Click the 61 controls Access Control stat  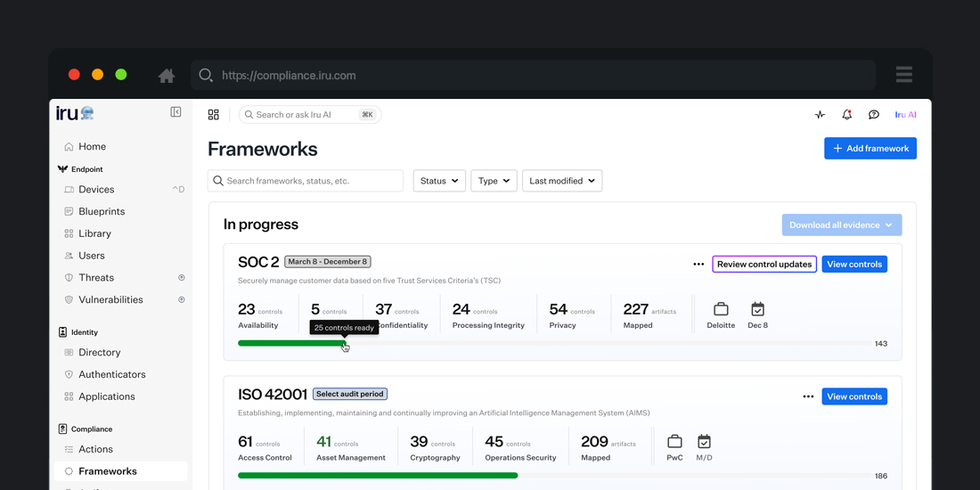coord(265,448)
